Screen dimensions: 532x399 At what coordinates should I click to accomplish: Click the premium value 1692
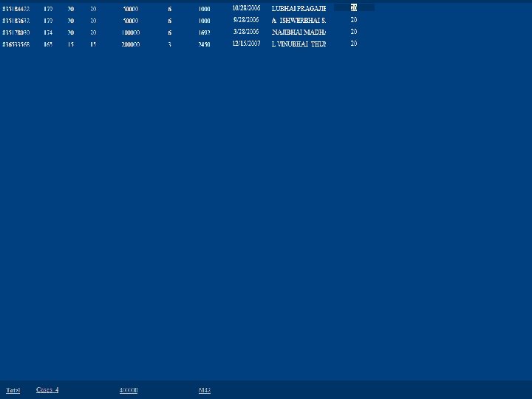point(204,33)
